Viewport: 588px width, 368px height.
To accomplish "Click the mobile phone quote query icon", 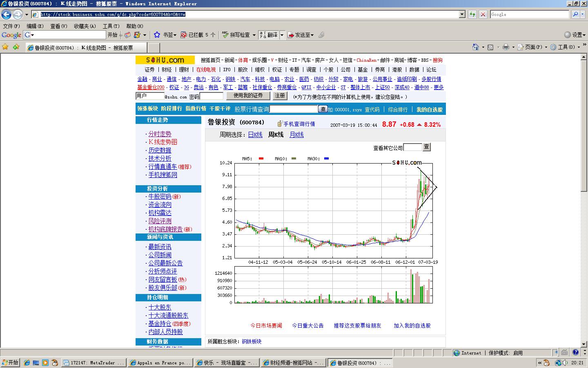I will click(280, 124).
